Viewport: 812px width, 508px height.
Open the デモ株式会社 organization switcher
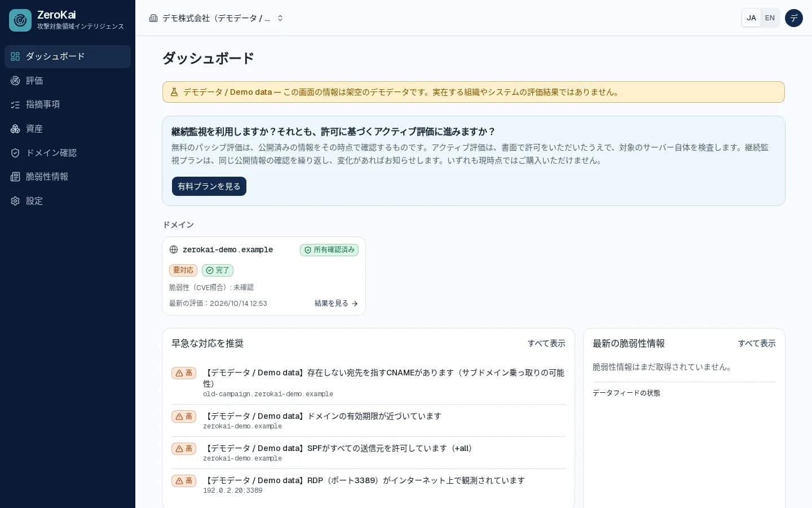[x=217, y=18]
